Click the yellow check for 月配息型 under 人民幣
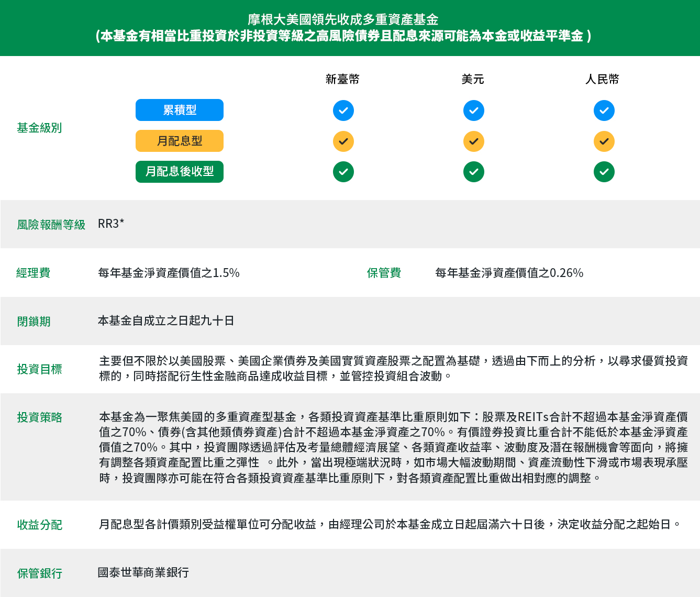This screenshot has height=597, width=700. point(604,141)
